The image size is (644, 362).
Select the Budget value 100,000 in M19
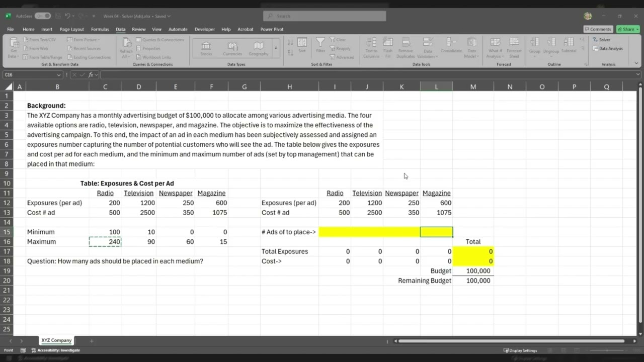tap(473, 271)
